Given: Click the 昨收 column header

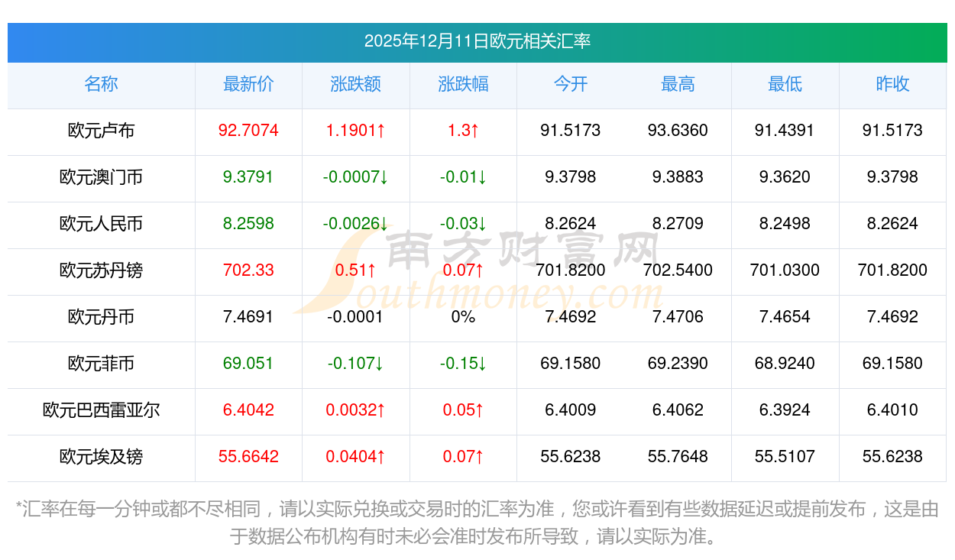Looking at the screenshot, I should tap(892, 84).
